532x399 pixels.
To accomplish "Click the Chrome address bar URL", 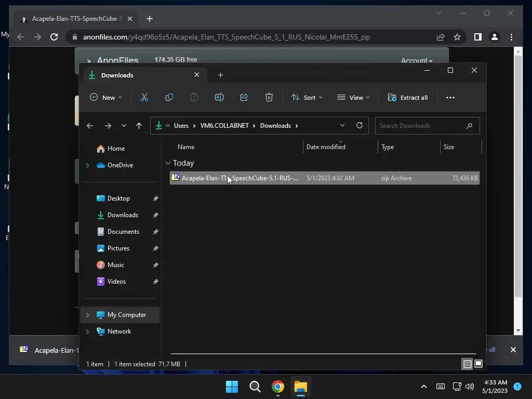I will coord(227,37).
